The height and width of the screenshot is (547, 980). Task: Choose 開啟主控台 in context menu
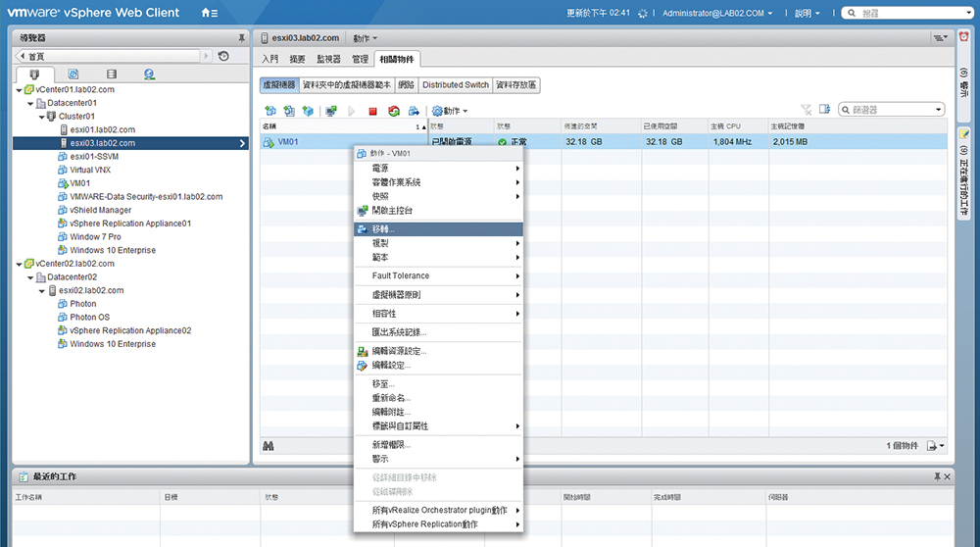coord(438,211)
